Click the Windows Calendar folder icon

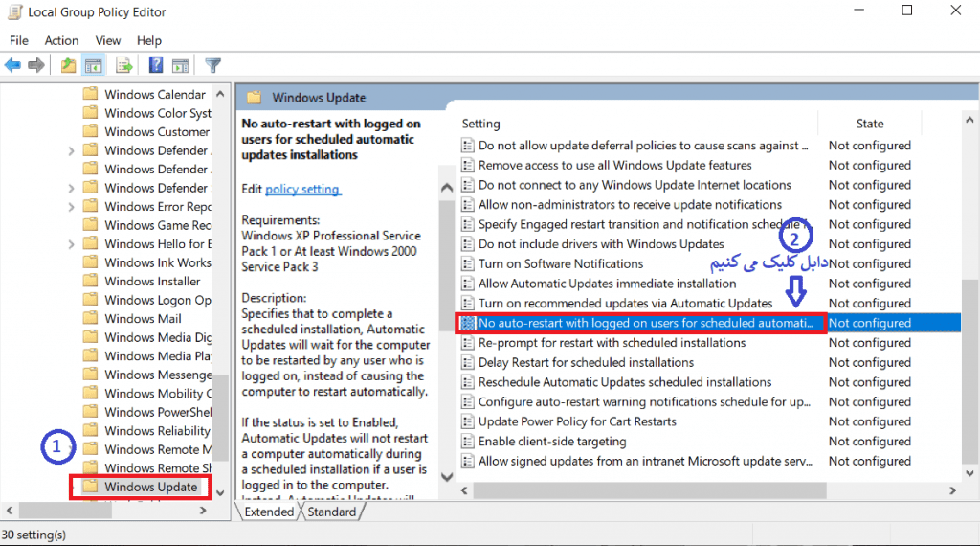coord(91,94)
